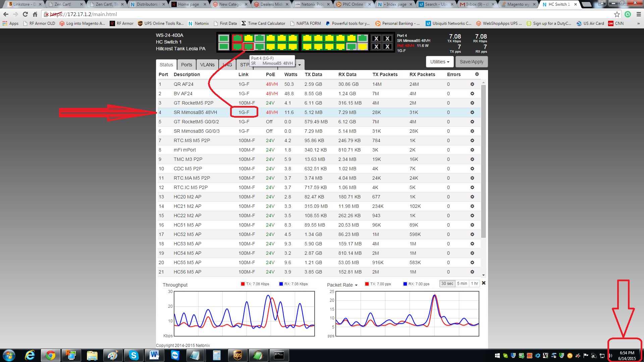The height and width of the screenshot is (362, 644).
Task: Switch to the Status tab
Action: (x=166, y=65)
